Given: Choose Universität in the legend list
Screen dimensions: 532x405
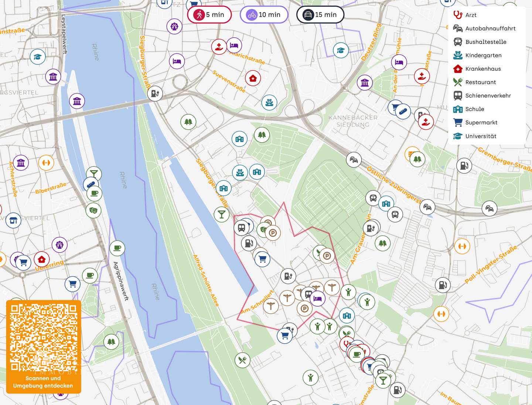Looking at the screenshot, I should tap(480, 136).
